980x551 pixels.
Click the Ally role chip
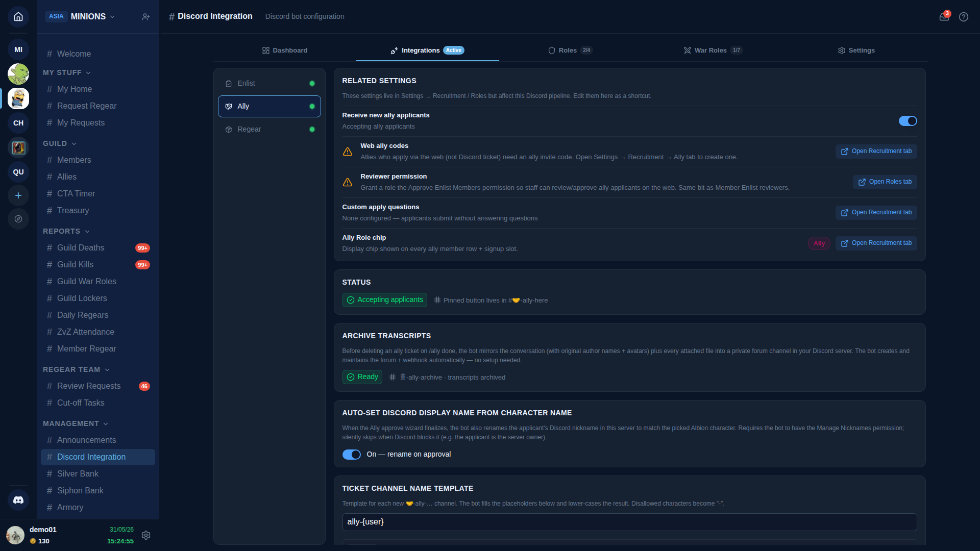coord(819,243)
